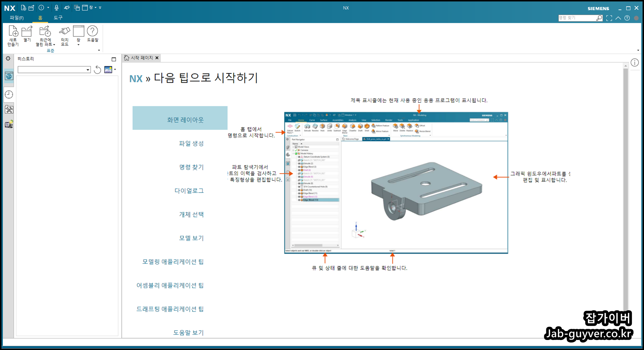Click 어셈블리 애플리케이션 팁 link
Viewport: 644px width, 350px height.
coord(170,285)
